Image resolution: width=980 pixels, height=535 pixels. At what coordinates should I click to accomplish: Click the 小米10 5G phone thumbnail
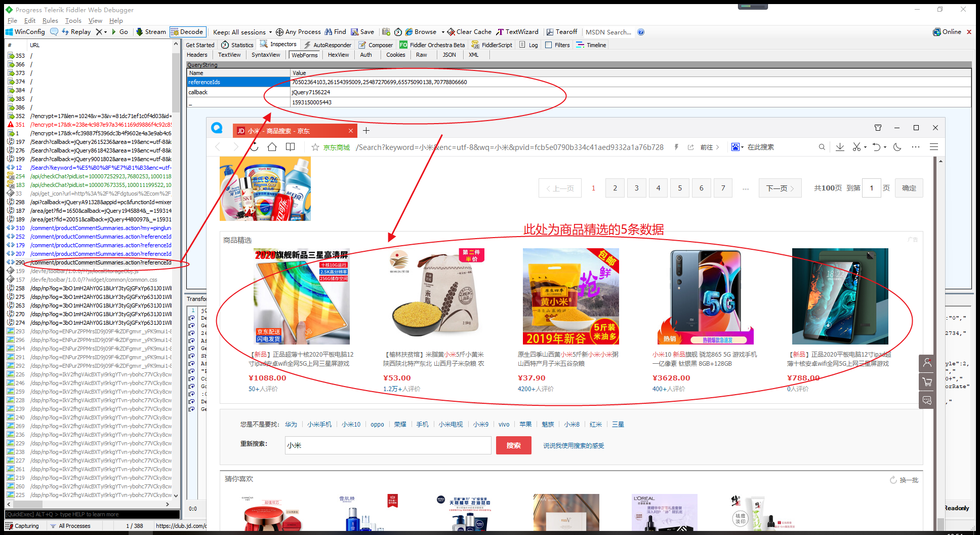[706, 296]
